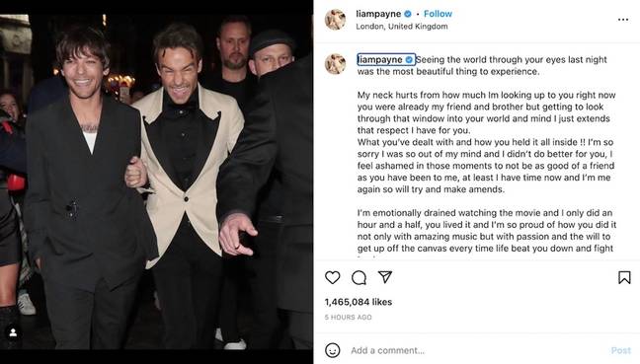Open the profile picture in post header
Image resolution: width=640 pixels, height=364 pixels.
click(335, 19)
